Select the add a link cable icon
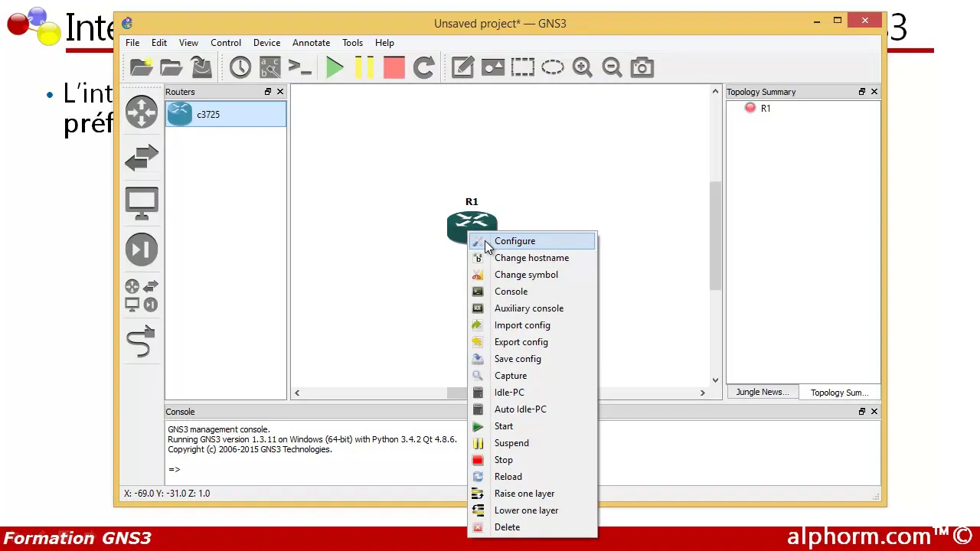Image resolution: width=980 pixels, height=551 pixels. [x=142, y=341]
